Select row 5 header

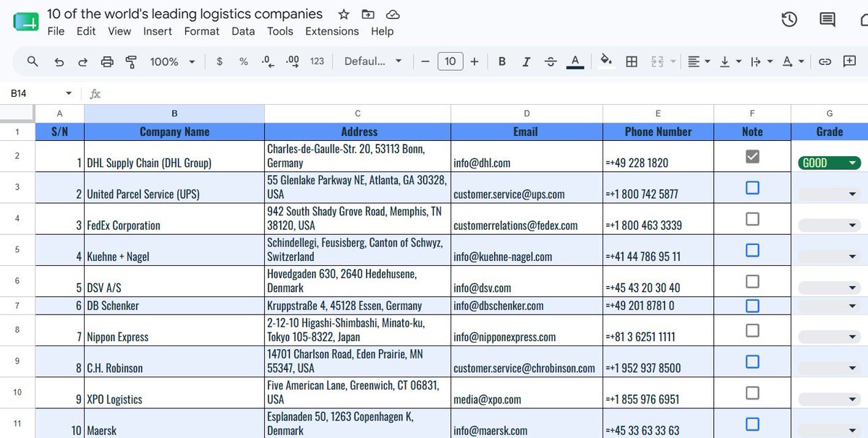[x=17, y=249]
